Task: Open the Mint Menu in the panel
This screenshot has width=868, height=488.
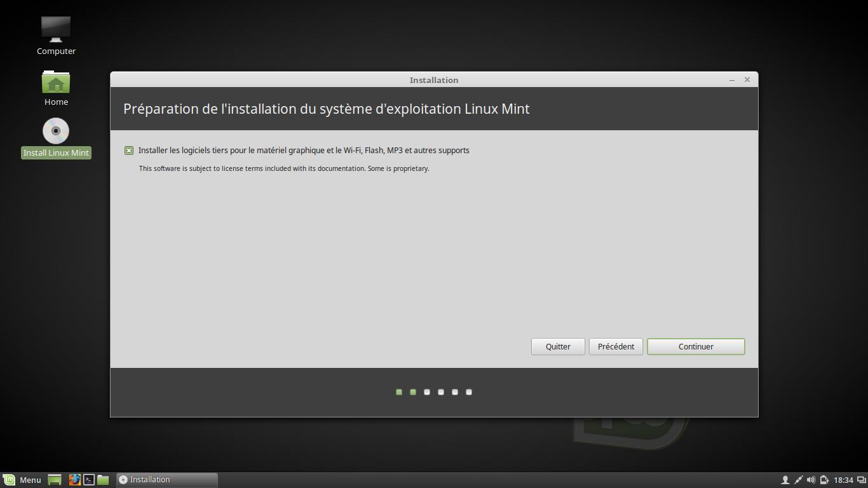Action: pyautogui.click(x=22, y=480)
